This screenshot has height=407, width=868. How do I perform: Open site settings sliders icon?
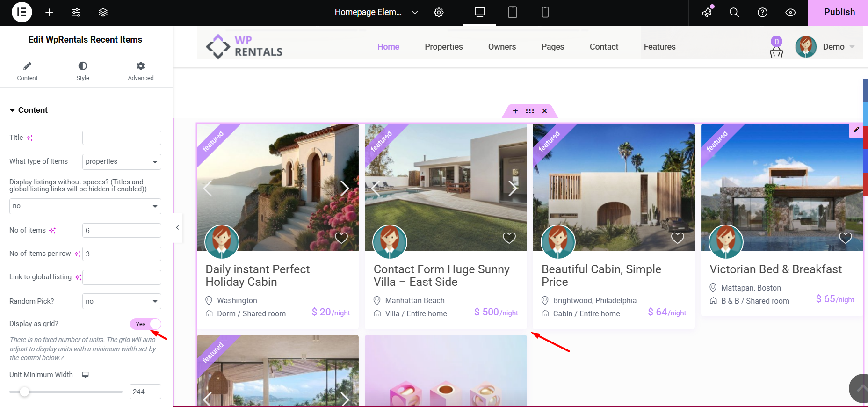pyautogui.click(x=76, y=13)
